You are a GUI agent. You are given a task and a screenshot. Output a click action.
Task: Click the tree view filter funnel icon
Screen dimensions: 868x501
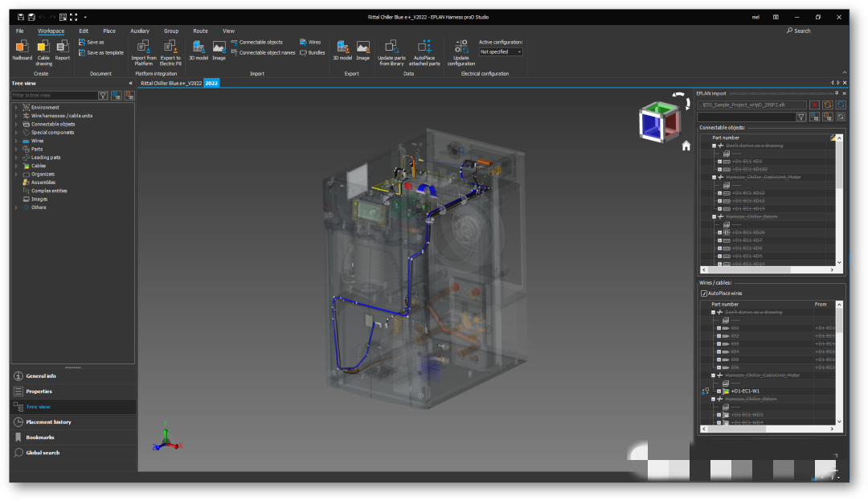pos(103,95)
